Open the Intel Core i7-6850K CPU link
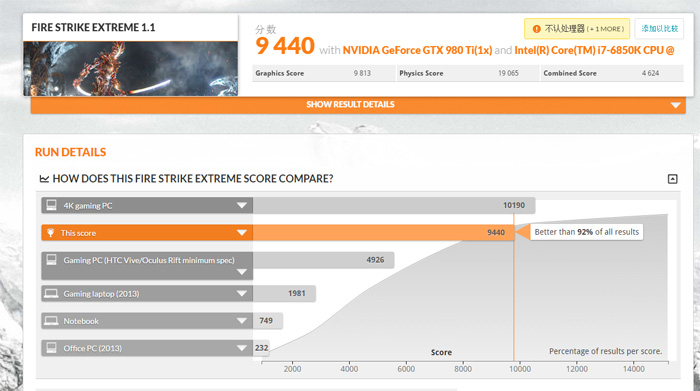Viewport: 700px width, 391px height. (594, 50)
